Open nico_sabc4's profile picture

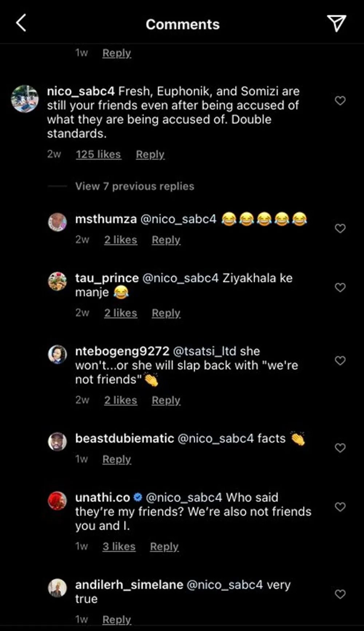point(25,99)
